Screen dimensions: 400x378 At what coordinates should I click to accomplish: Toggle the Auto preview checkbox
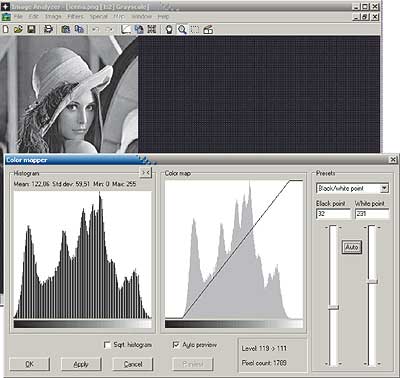[176, 345]
